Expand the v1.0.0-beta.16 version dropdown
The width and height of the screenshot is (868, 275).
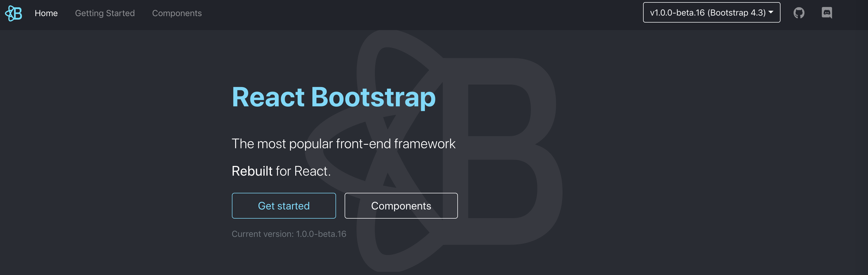(x=711, y=12)
